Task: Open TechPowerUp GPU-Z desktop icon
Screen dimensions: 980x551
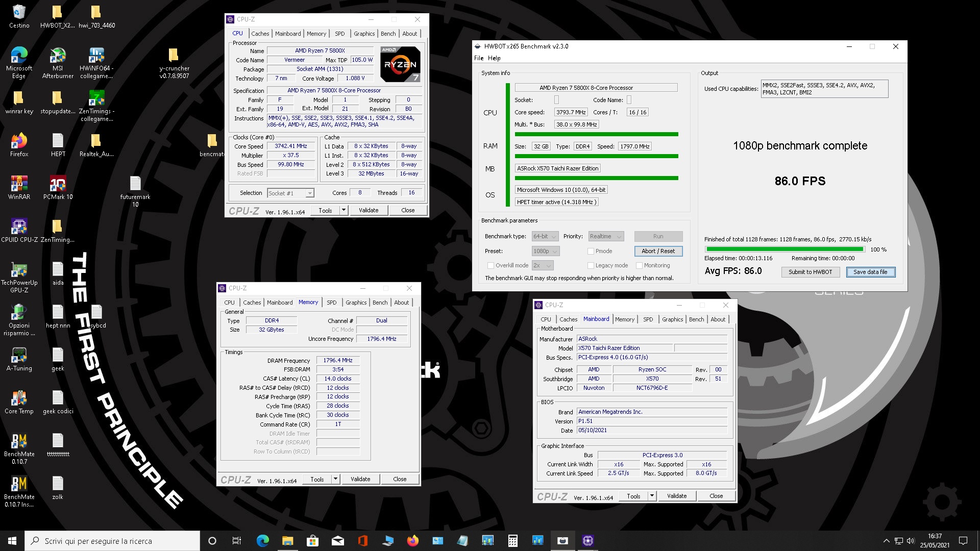Action: [19, 277]
